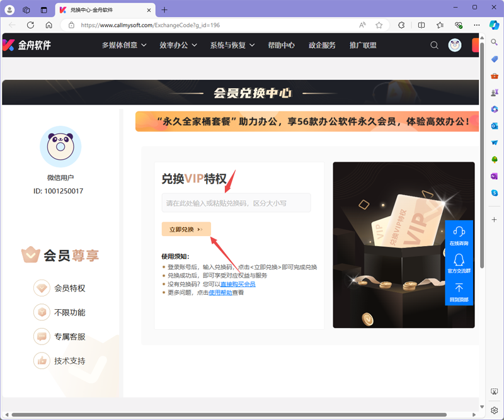Click the 不限功能 icon in sidebar

(42, 312)
